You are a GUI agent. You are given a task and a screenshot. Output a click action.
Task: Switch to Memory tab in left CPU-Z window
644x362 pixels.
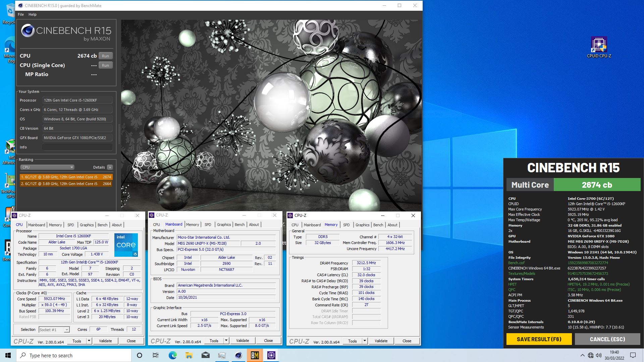click(x=55, y=225)
